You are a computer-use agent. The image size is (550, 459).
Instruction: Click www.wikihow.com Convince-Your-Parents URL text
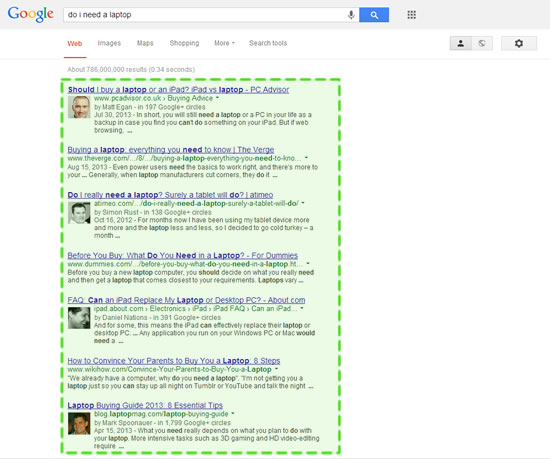(x=169, y=370)
